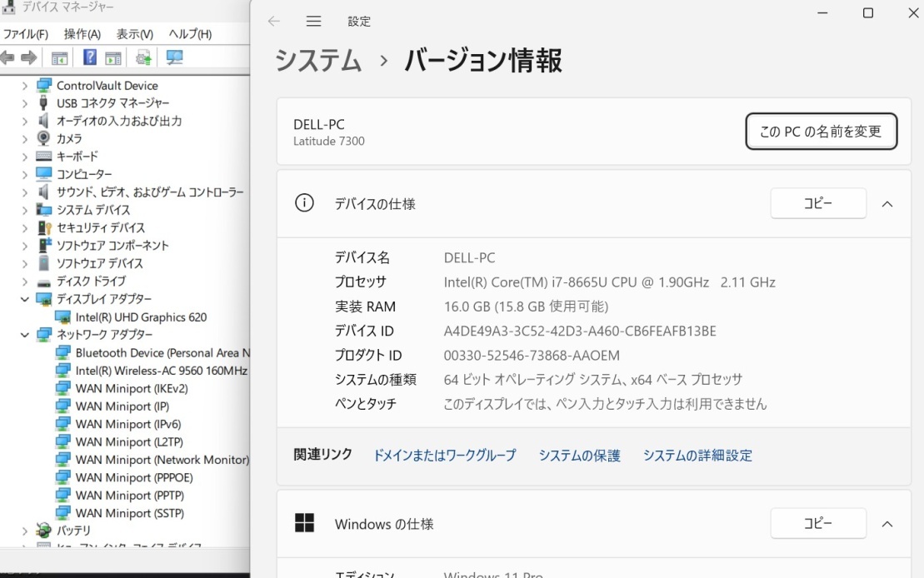Select WAN Miniport (SSTP) entry
This screenshot has width=924, height=578.
[130, 513]
